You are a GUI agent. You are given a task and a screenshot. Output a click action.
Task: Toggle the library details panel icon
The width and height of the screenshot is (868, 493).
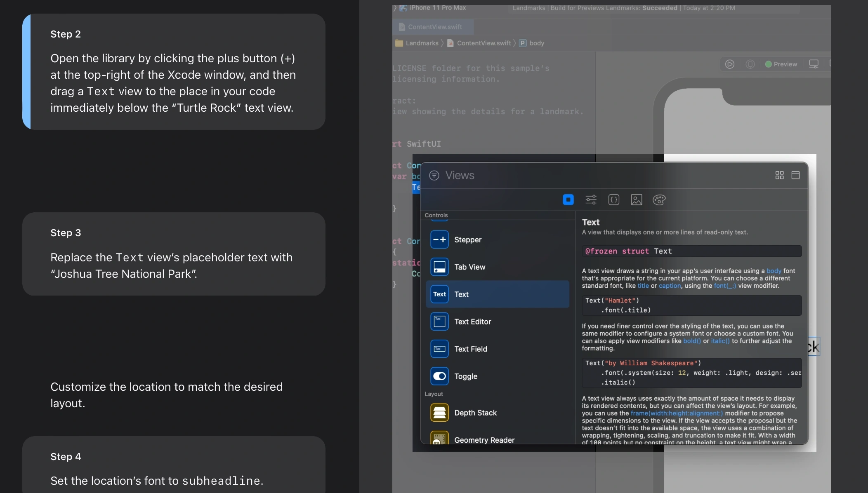[x=795, y=176]
